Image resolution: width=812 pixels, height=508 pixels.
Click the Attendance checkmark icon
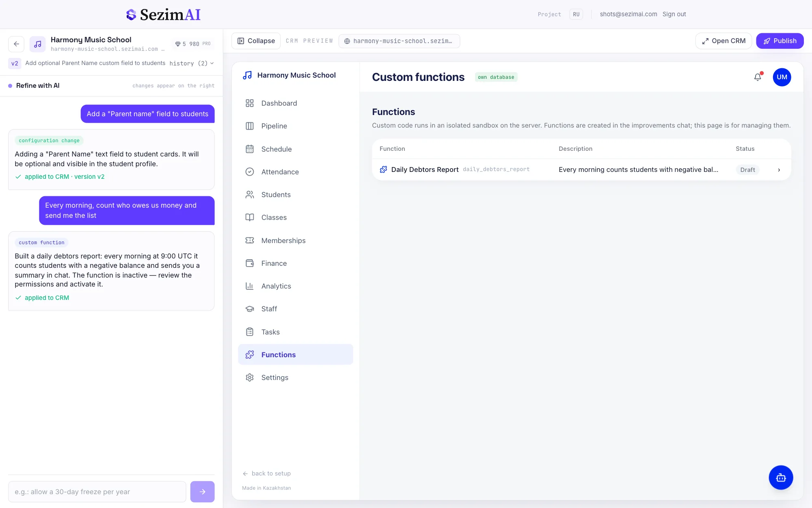[x=250, y=172]
